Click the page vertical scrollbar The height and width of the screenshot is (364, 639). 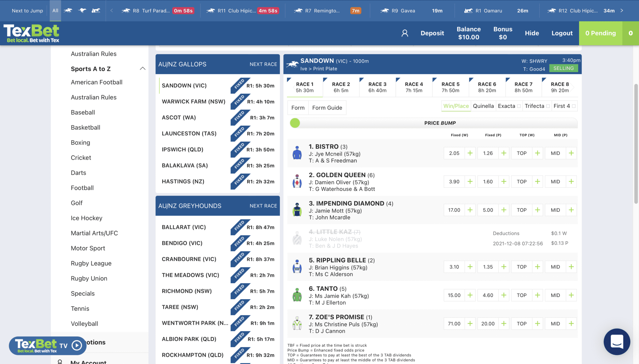[x=636, y=143]
